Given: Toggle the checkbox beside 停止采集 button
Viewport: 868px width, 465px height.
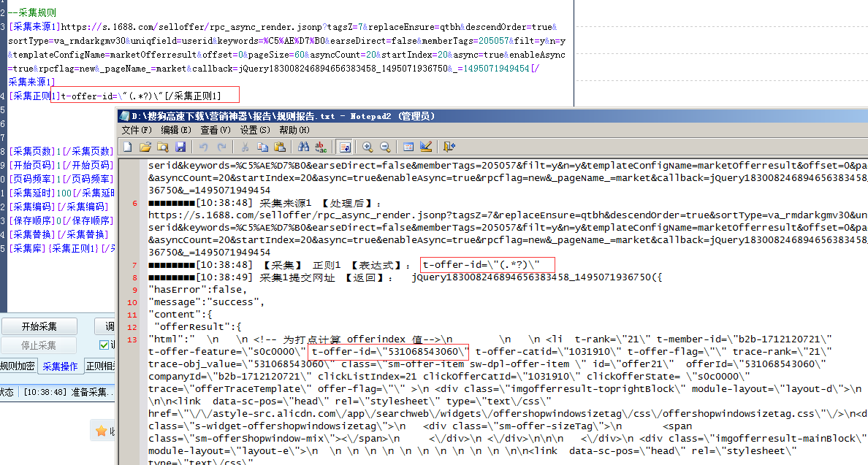Looking at the screenshot, I should point(104,345).
